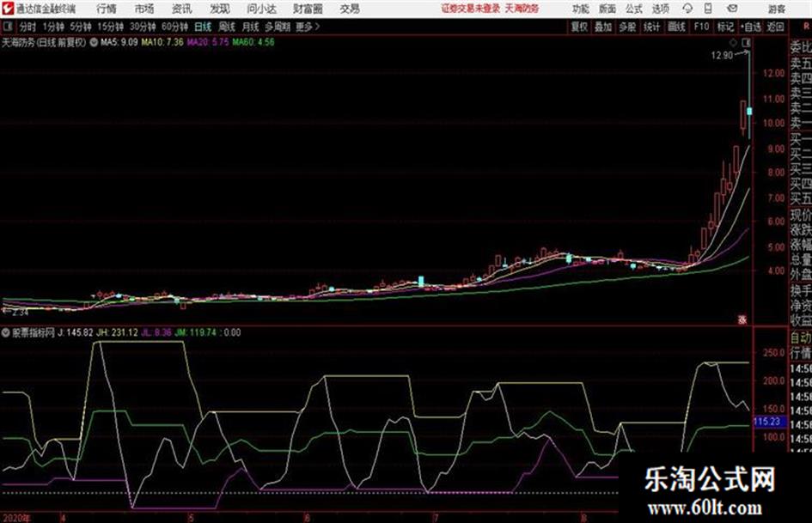Switch to the 5分钟 period tab
The width and height of the screenshot is (812, 523).
[81, 27]
